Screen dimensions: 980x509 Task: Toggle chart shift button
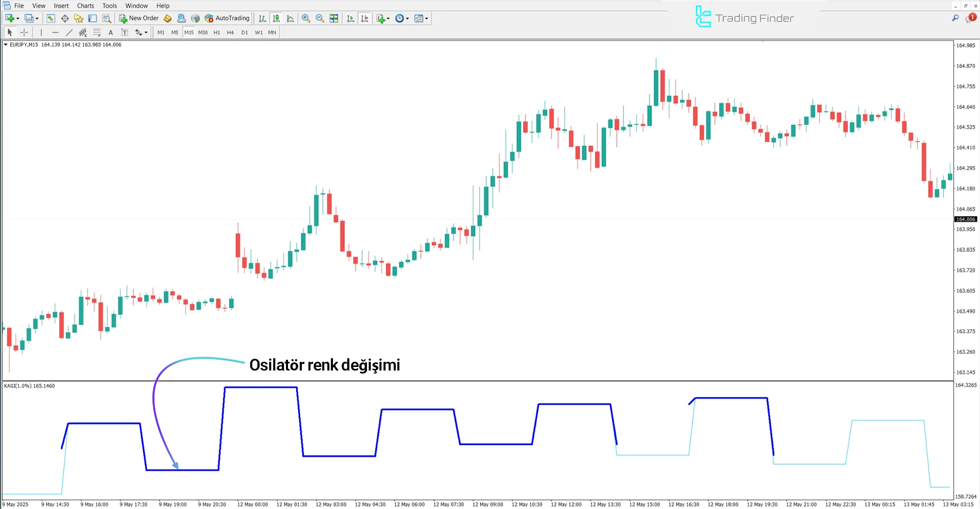pyautogui.click(x=365, y=18)
